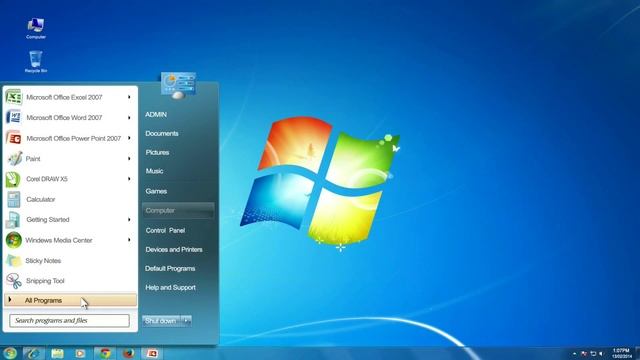Open Control Panel
This screenshot has height=360, width=640.
coord(165,231)
